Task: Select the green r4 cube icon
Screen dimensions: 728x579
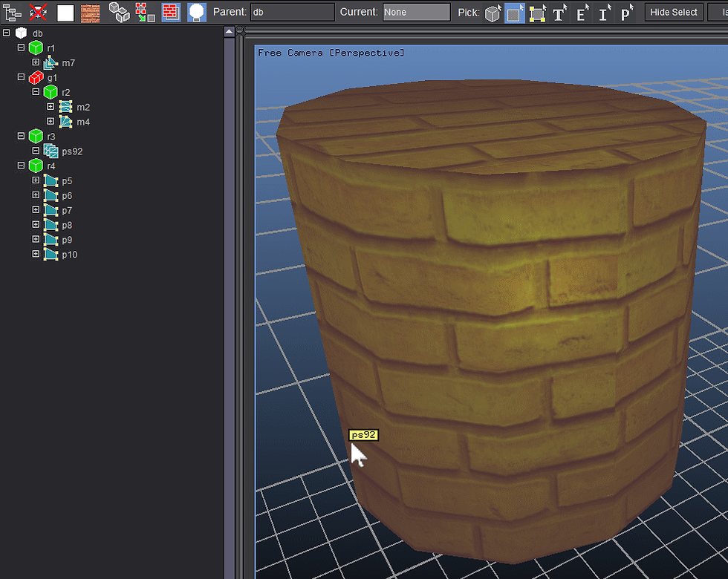Action: point(36,166)
